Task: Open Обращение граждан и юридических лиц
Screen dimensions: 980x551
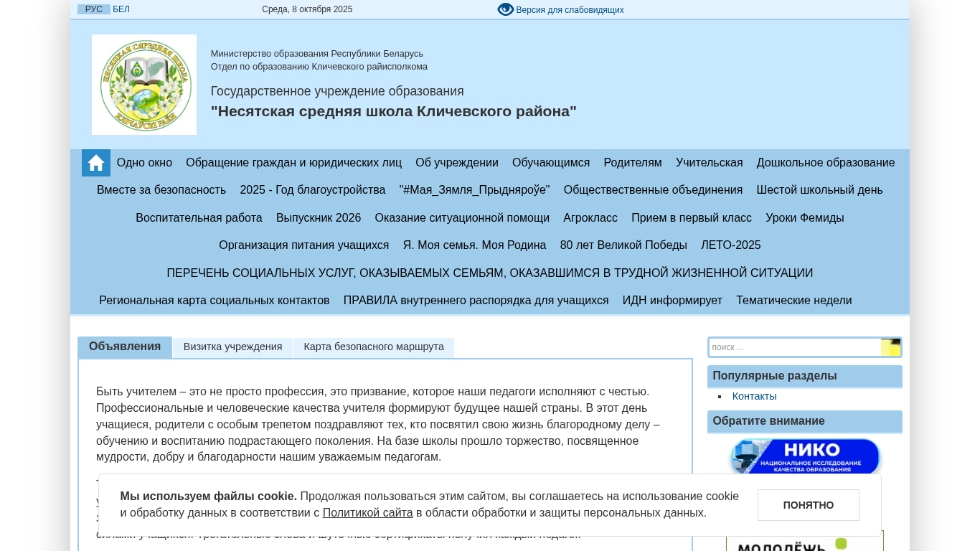Action: (x=294, y=163)
